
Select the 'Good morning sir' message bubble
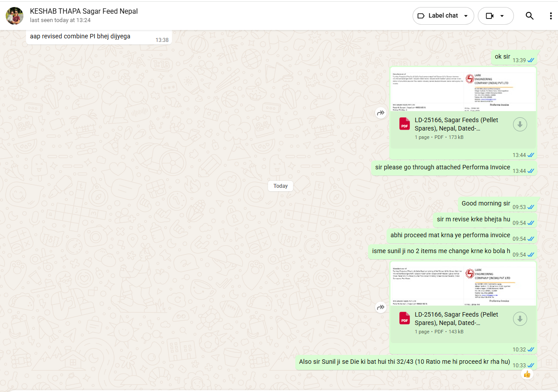point(486,204)
